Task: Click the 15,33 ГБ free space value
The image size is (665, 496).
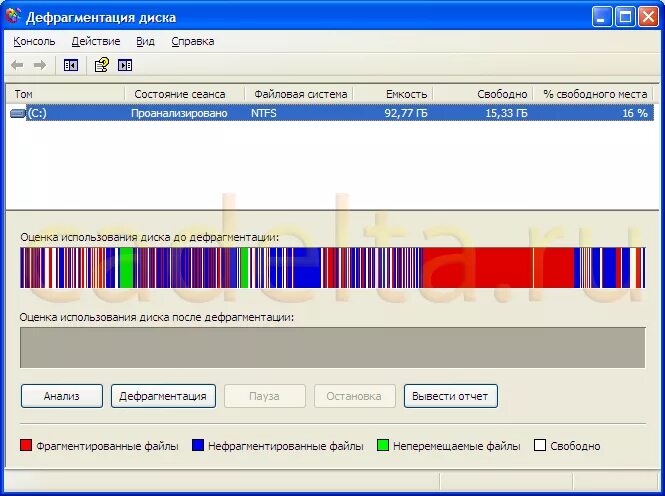Action: coord(506,113)
